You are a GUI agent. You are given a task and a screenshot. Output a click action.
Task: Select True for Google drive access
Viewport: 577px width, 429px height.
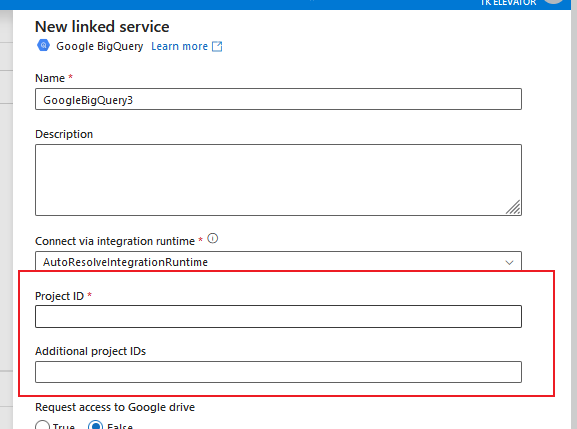point(42,426)
